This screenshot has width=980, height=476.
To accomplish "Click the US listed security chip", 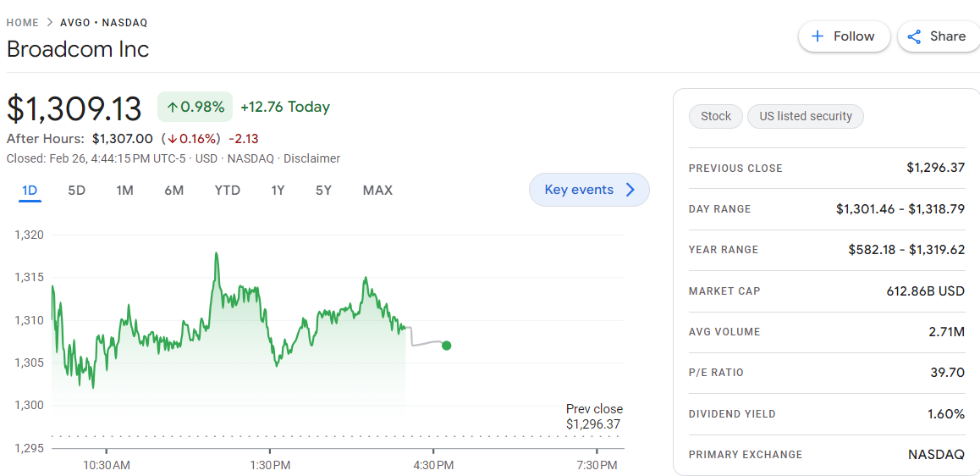I will (x=806, y=116).
